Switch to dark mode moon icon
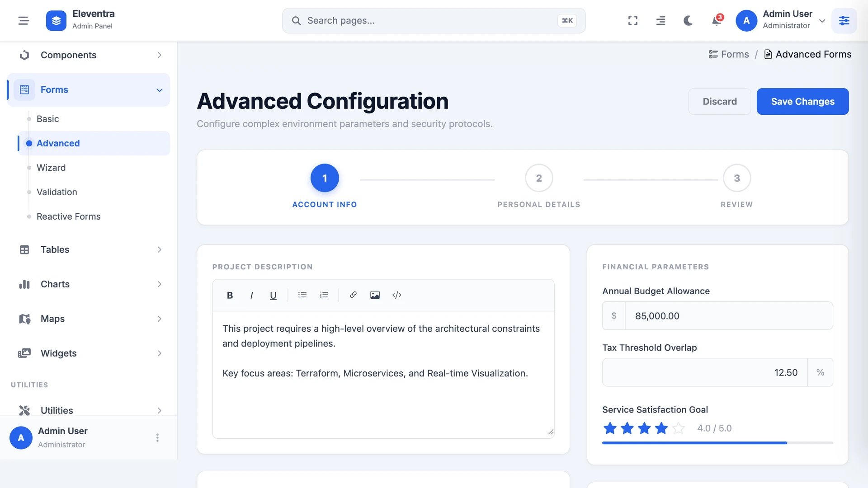This screenshot has width=868, height=488. pyautogui.click(x=688, y=21)
